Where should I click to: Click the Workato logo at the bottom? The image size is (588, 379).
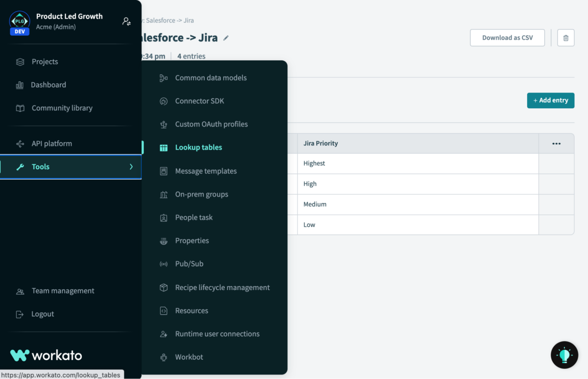coord(46,355)
